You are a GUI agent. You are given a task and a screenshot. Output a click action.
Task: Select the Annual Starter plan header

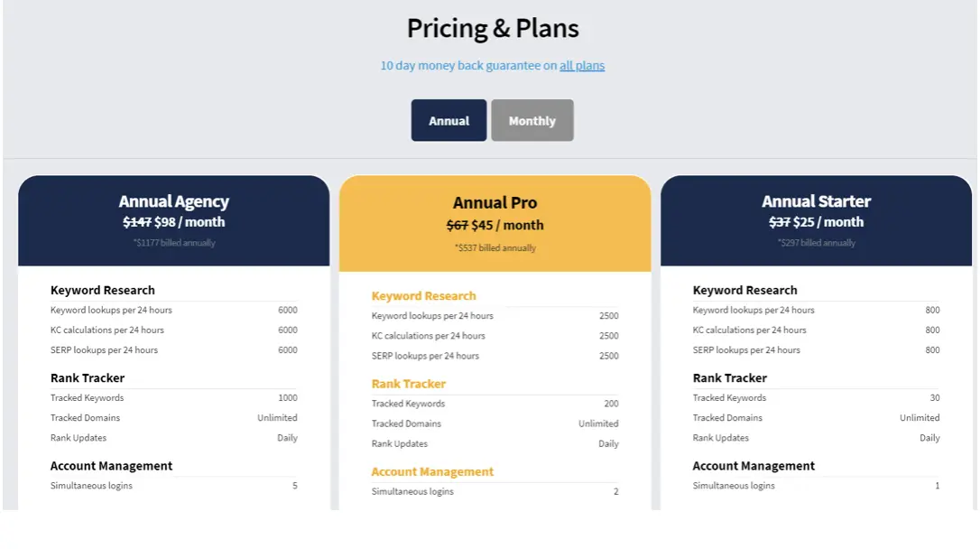click(816, 202)
